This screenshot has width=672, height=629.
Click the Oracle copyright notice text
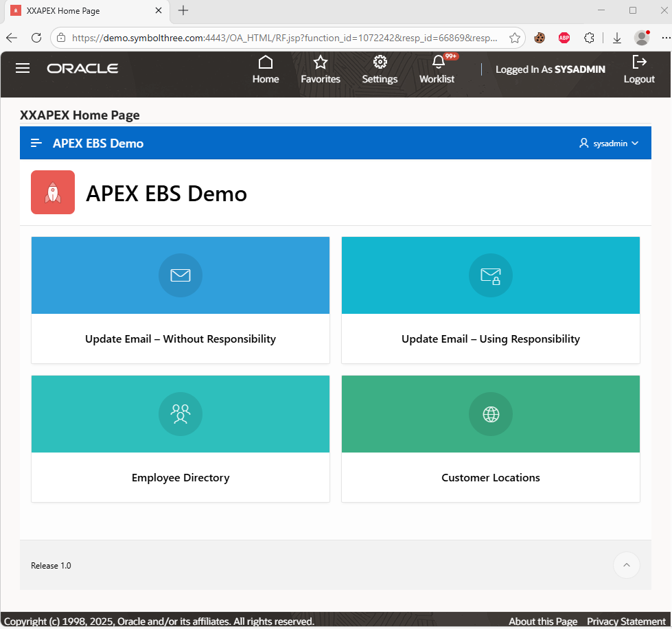pos(159,621)
